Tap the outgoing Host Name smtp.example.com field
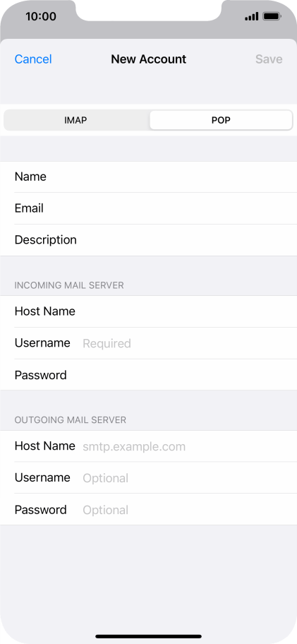 tap(148, 446)
